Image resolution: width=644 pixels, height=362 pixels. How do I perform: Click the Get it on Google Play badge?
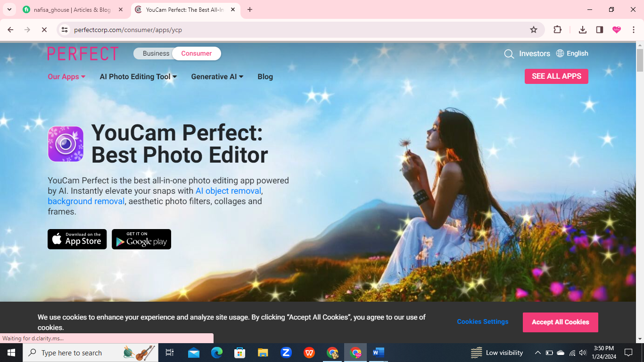[x=141, y=239]
